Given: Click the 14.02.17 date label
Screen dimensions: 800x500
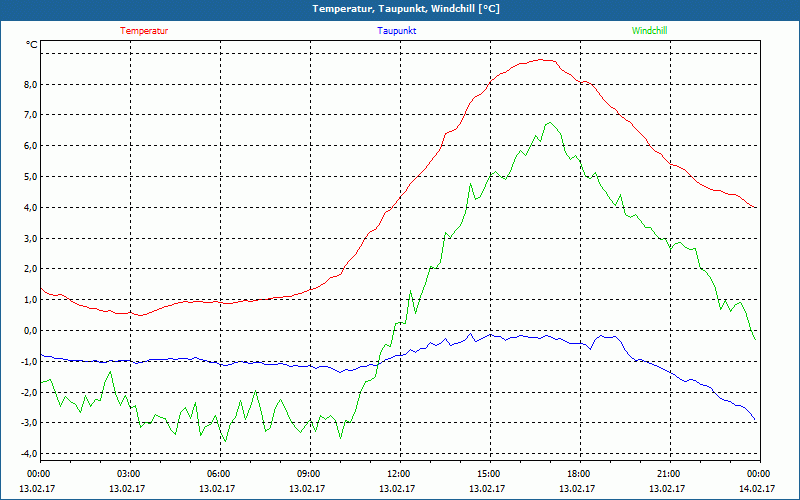Looking at the screenshot, I should 758,489.
